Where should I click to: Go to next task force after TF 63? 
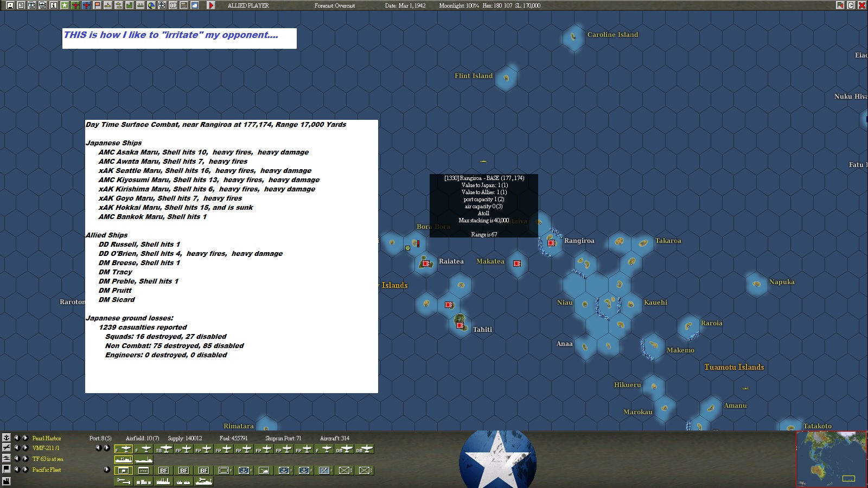[25, 459]
